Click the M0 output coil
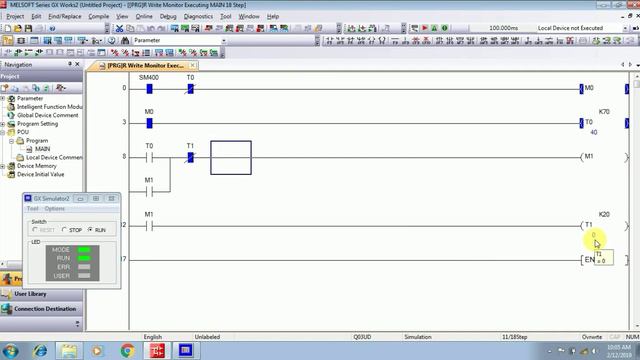The height and width of the screenshot is (360, 640). (x=604, y=89)
